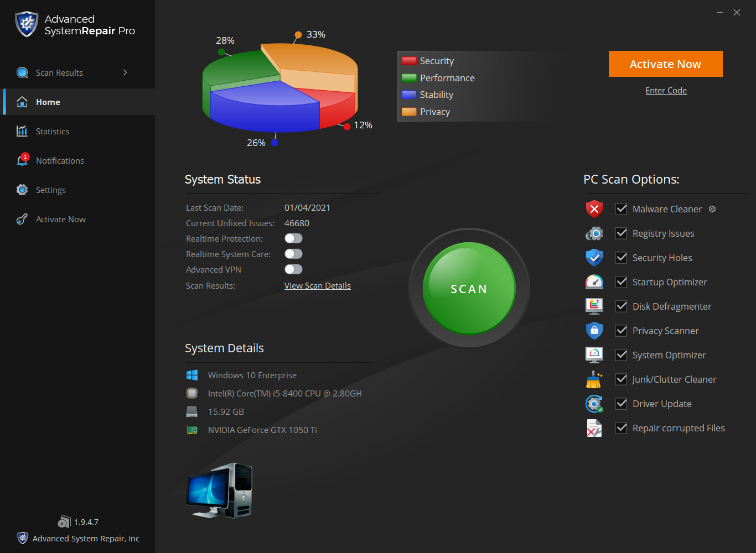Enable Realtime Protection
This screenshot has height=553, width=756.
[x=293, y=238]
